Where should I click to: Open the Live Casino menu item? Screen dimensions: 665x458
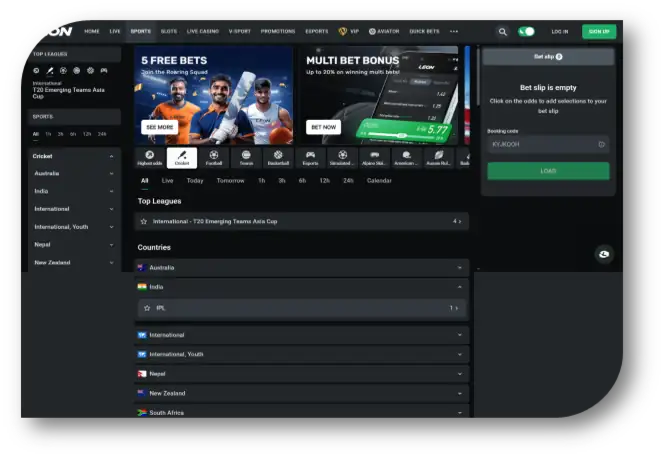pyautogui.click(x=203, y=32)
